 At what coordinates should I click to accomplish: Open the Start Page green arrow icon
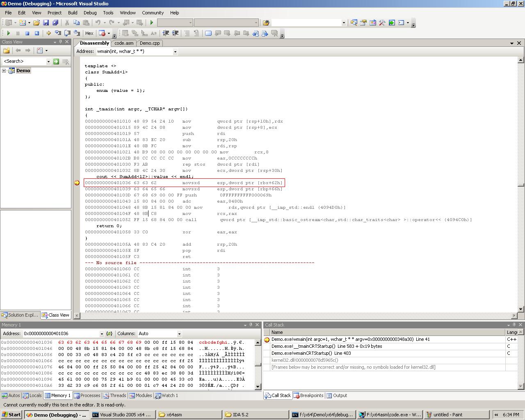pyautogui.click(x=391, y=23)
